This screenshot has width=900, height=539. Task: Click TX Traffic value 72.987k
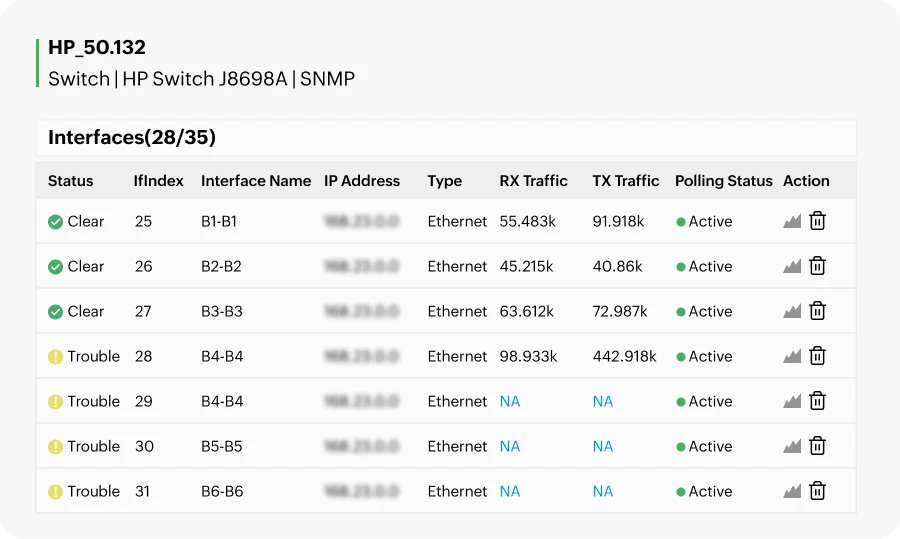click(x=620, y=312)
